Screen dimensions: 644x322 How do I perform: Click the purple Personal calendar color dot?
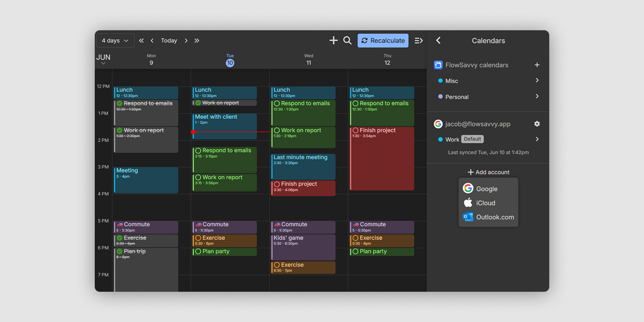[440, 97]
